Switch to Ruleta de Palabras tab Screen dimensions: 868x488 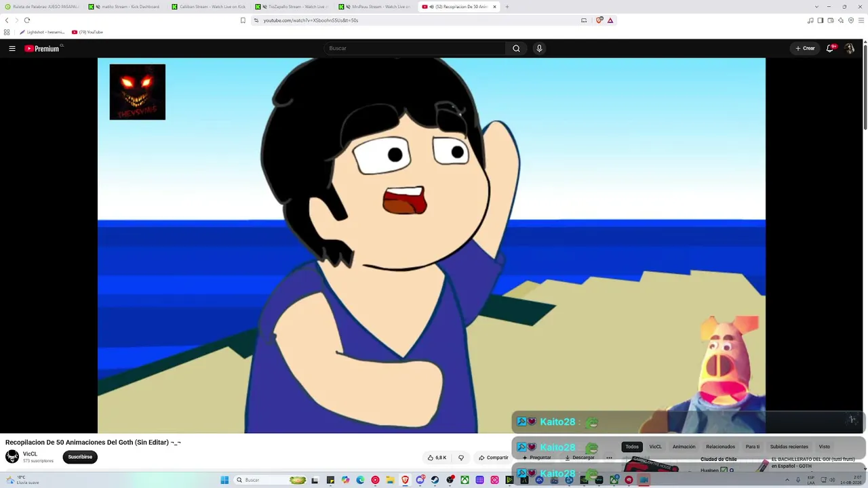(x=42, y=7)
